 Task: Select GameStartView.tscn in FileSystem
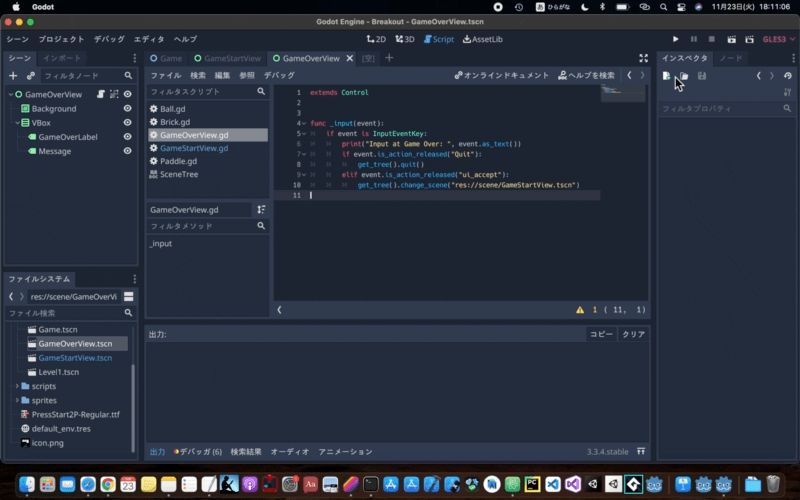click(x=77, y=358)
